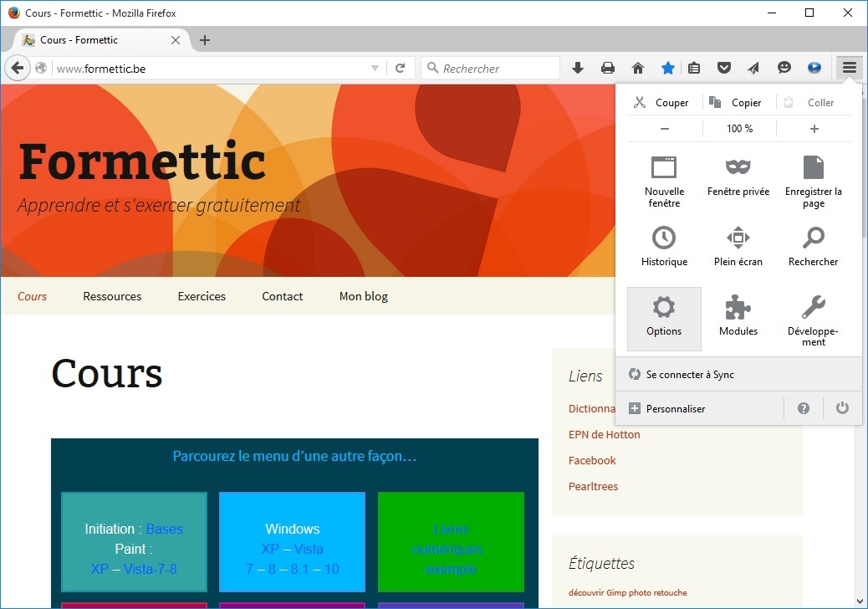Select Coller in the edit controls
Image resolution: width=868 pixels, height=609 pixels.
[x=813, y=102]
